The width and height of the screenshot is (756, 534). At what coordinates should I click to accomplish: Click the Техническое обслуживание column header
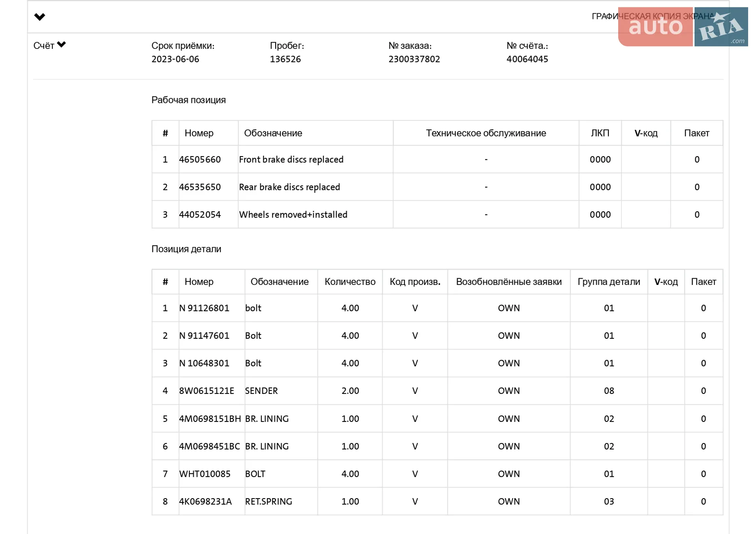[486, 133]
